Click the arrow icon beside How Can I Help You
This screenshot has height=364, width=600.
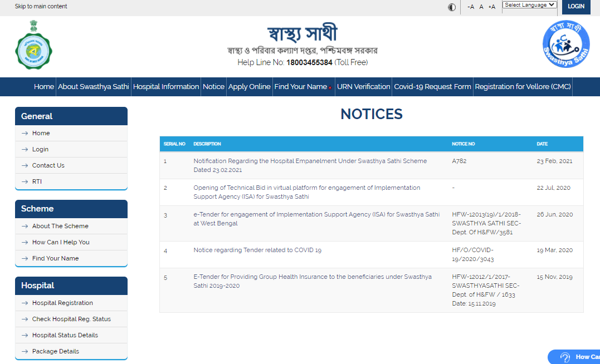point(25,243)
